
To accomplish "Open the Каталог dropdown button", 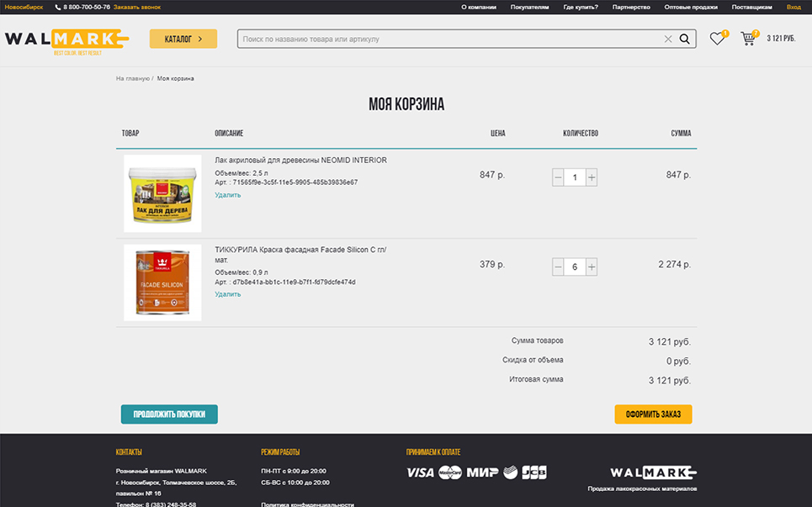I will point(183,39).
